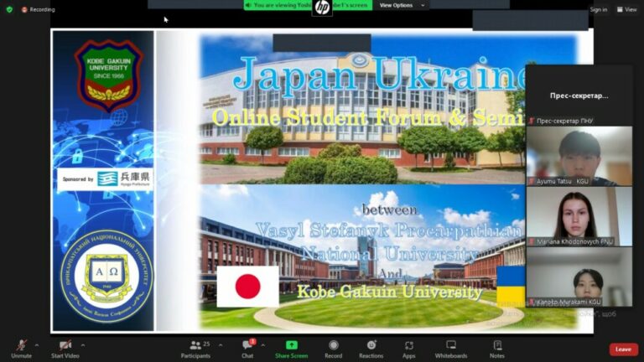Image resolution: width=644 pixels, height=362 pixels.
Task: Open the Apps icon
Action: tap(409, 349)
